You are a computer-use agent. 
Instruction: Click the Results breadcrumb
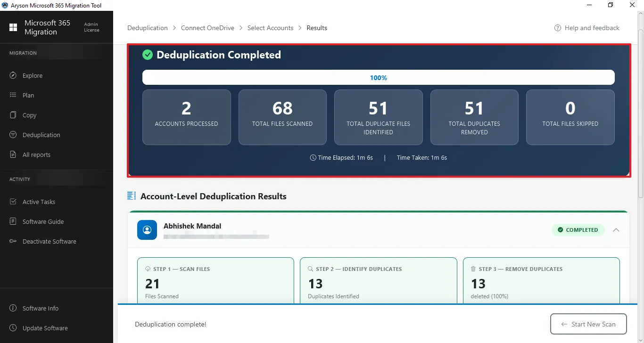317,28
